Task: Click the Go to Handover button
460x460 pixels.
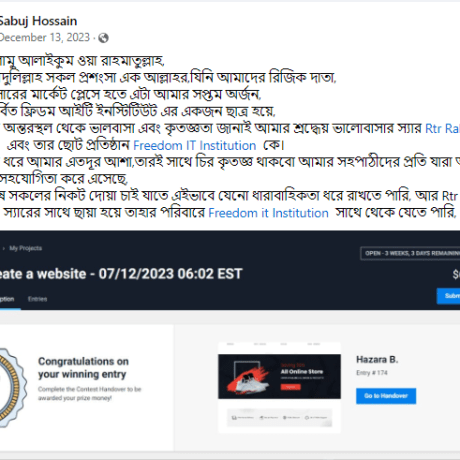Action: pyautogui.click(x=386, y=396)
